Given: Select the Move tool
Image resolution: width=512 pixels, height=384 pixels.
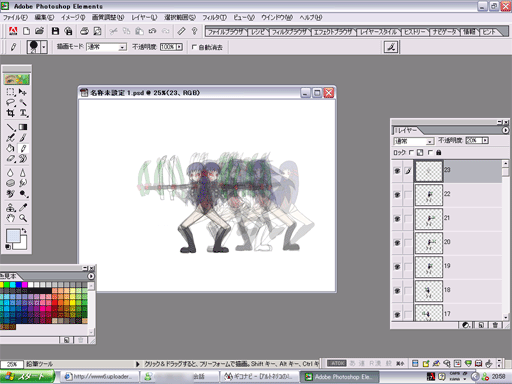Looking at the screenshot, I should (23, 92).
